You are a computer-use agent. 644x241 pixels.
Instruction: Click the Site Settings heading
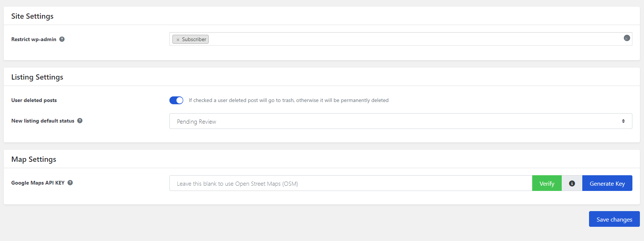click(32, 16)
